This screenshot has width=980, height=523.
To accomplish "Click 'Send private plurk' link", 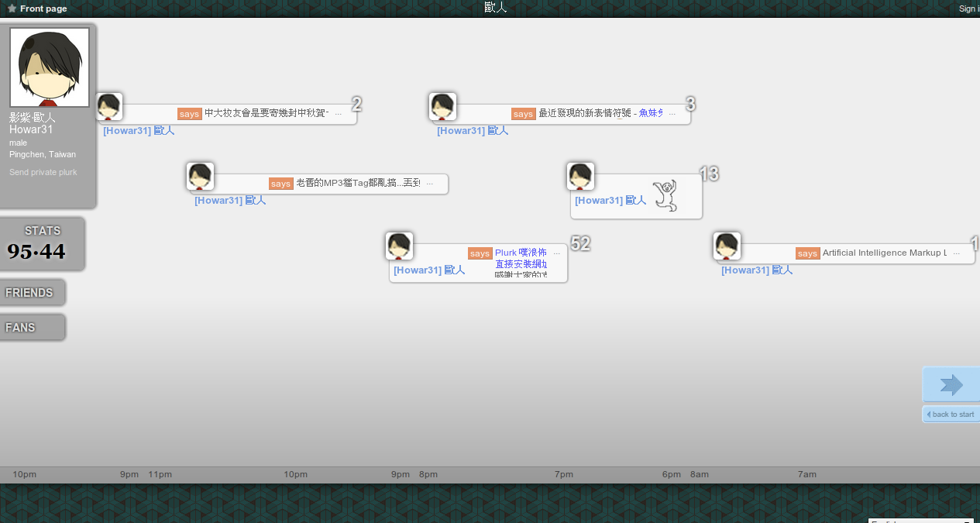I will click(43, 172).
